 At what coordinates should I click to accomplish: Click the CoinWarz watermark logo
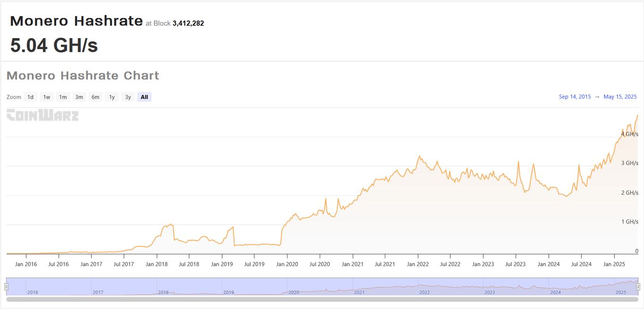[42, 114]
